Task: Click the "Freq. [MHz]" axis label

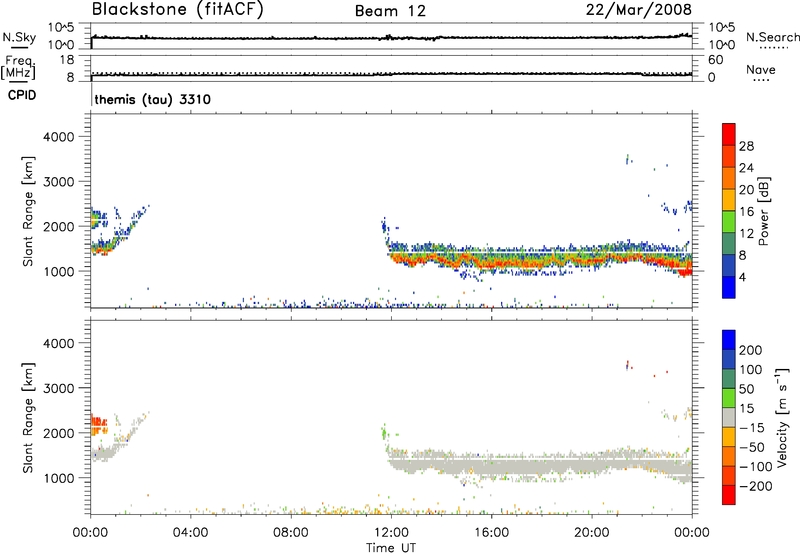Action: [x=19, y=67]
